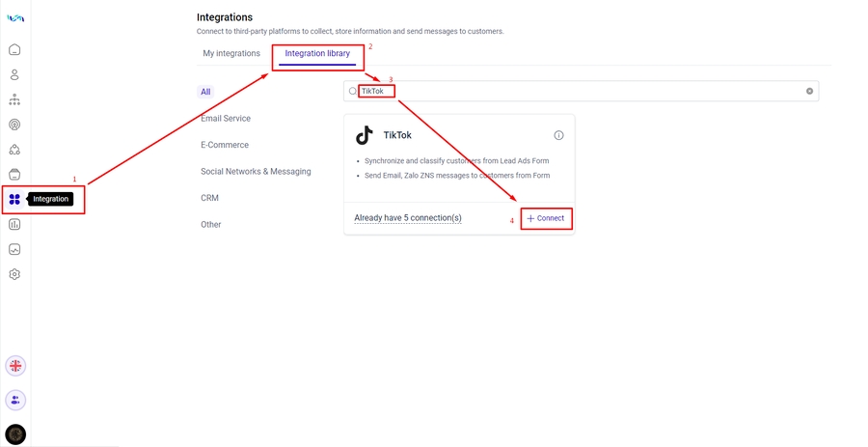Switch to My integrations tab
The height and width of the screenshot is (447, 868).
(x=231, y=54)
